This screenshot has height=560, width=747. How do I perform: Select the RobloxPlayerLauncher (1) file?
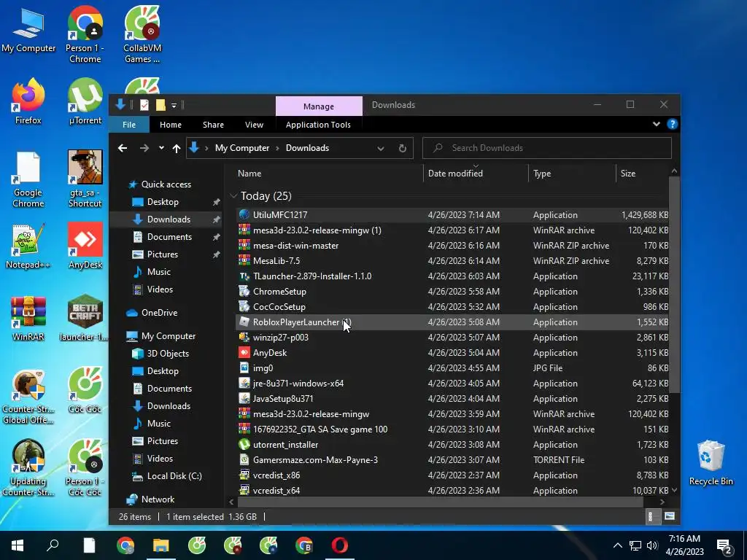[452, 322]
